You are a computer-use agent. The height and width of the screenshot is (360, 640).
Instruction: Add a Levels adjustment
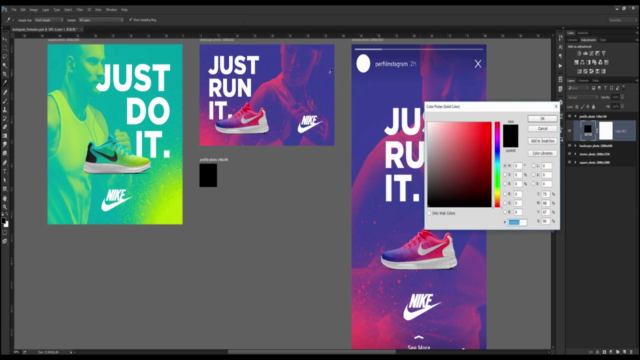(585, 53)
